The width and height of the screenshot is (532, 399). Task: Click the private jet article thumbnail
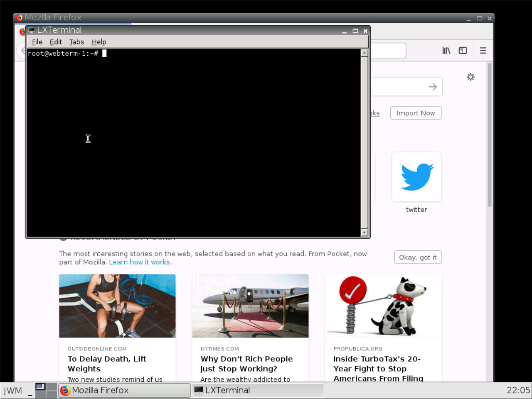(250, 306)
